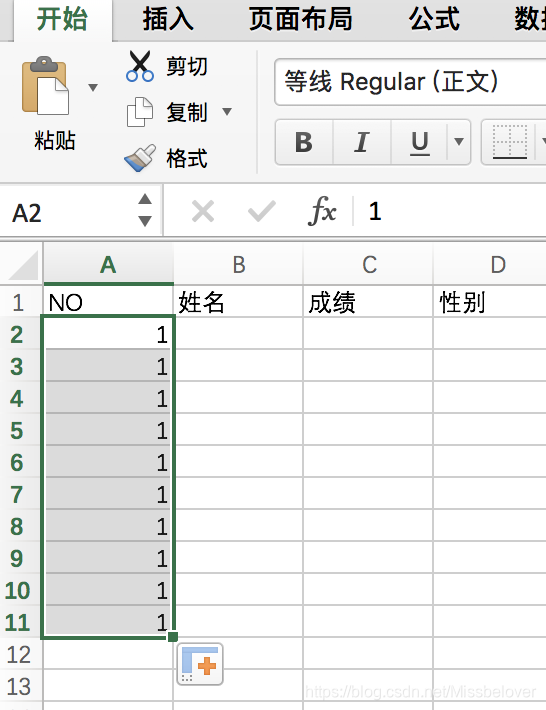Expand the Underline style dropdown arrow
The width and height of the screenshot is (546, 710).
pyautogui.click(x=459, y=142)
